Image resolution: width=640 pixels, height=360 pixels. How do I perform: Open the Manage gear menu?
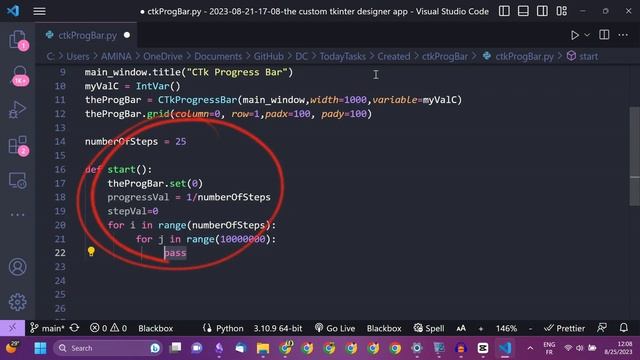click(x=18, y=302)
